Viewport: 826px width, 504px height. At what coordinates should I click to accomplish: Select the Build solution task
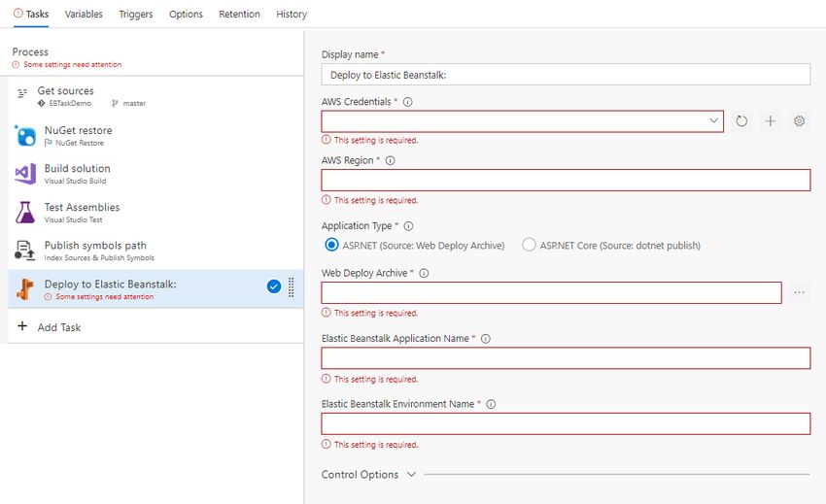[x=155, y=174]
